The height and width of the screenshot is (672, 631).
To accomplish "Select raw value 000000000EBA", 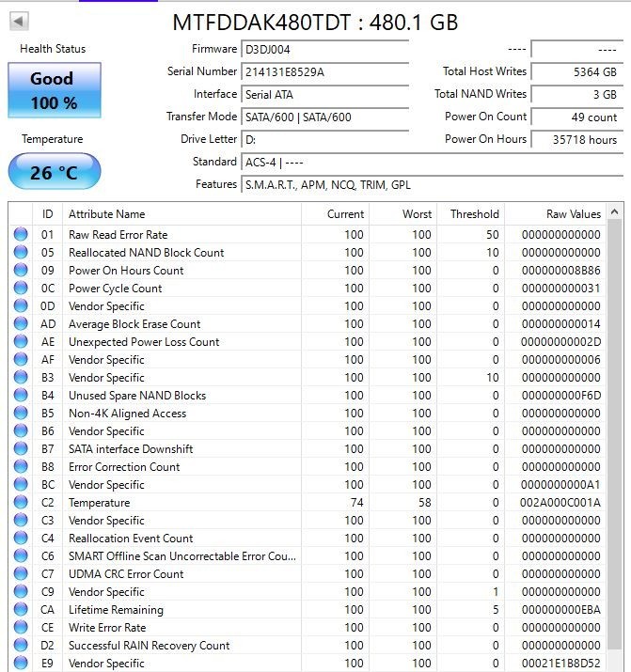I will pos(561,609).
